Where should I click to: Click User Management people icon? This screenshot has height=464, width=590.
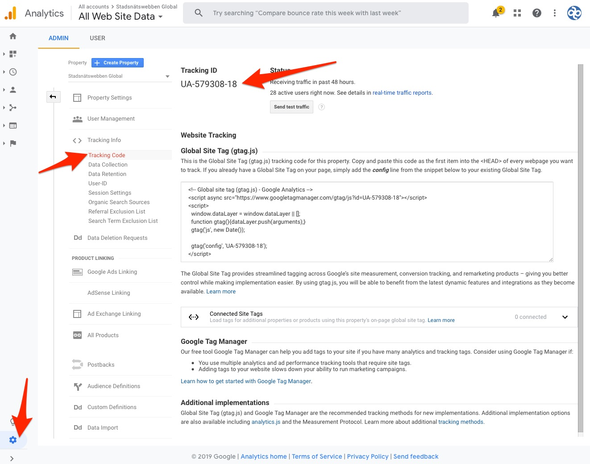tap(77, 119)
